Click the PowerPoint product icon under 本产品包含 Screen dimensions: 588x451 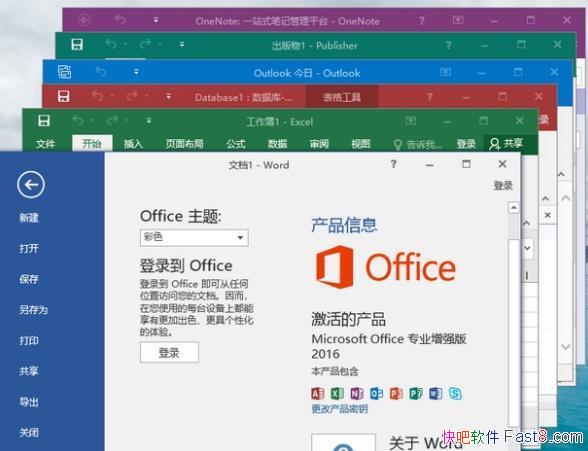396,393
